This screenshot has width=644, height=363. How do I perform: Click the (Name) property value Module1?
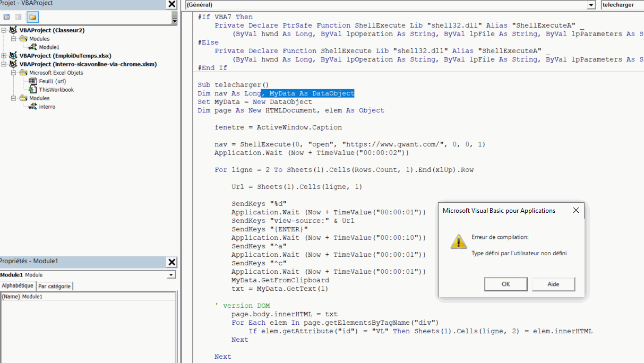[x=97, y=296]
